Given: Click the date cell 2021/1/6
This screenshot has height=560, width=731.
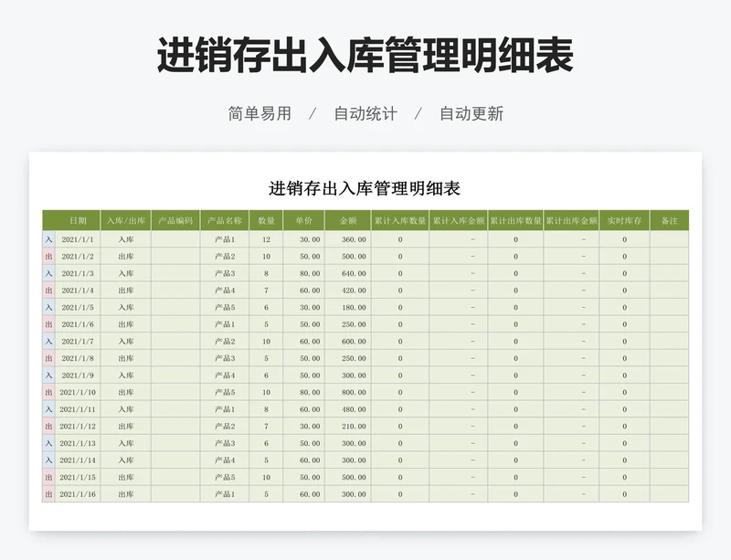Looking at the screenshot, I should click(78, 324).
